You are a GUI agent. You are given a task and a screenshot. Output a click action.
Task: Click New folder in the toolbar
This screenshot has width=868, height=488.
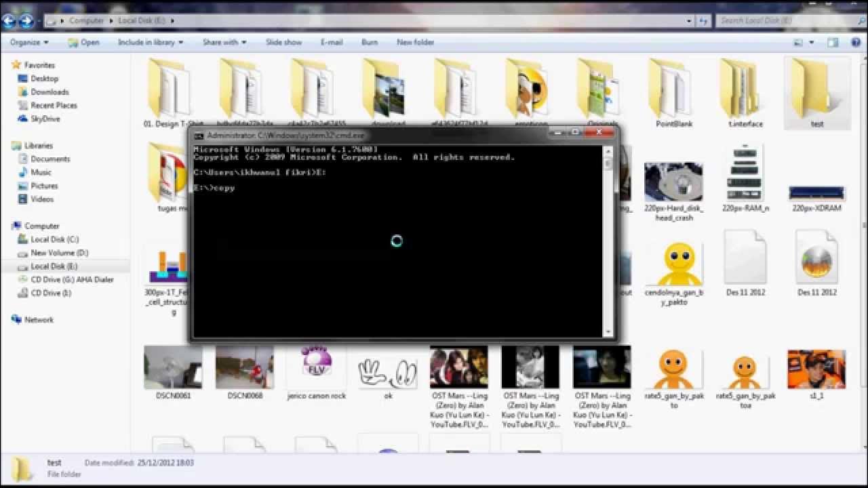[x=415, y=42]
